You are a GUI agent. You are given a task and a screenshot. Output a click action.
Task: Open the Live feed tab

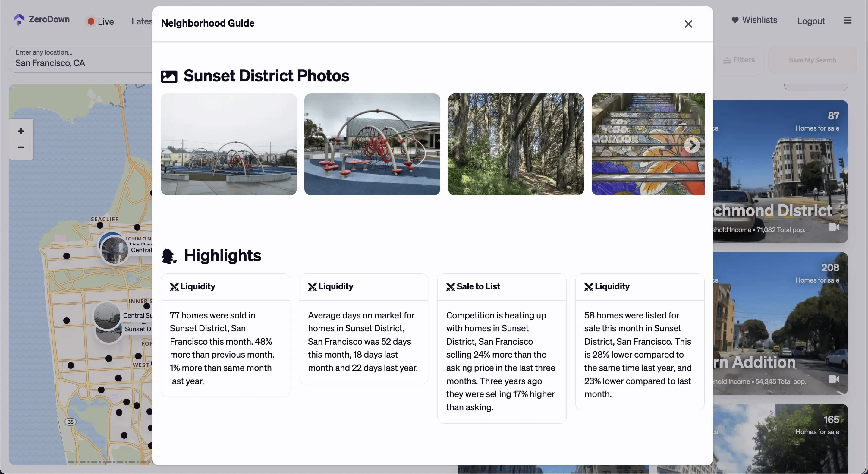pyautogui.click(x=101, y=22)
